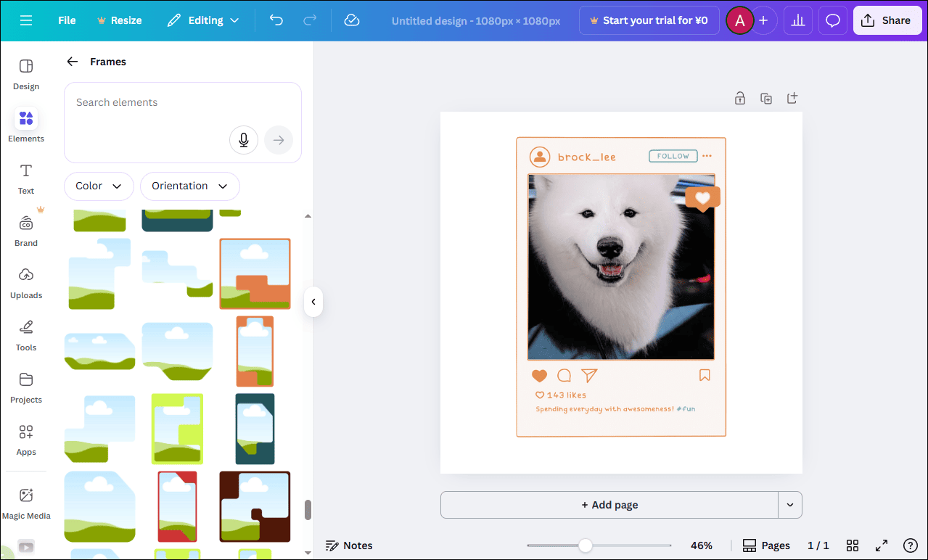Open the Resize menu
The height and width of the screenshot is (560, 928).
119,20
